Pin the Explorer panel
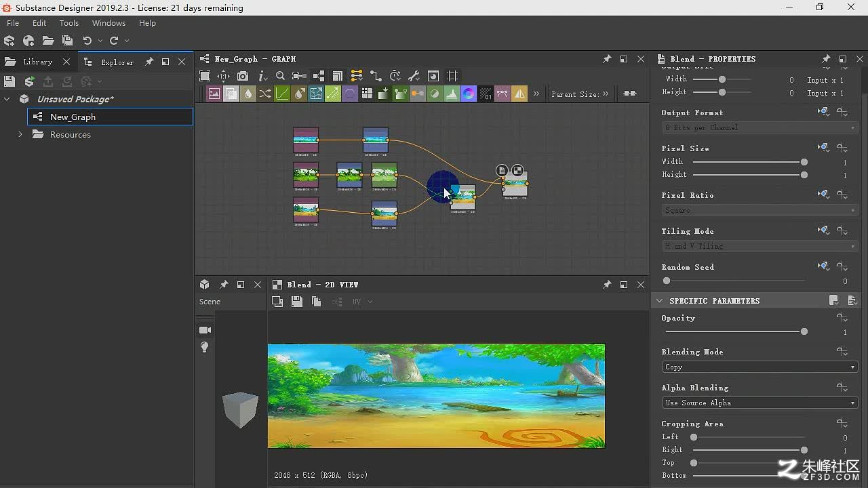The image size is (868, 488). coord(149,62)
